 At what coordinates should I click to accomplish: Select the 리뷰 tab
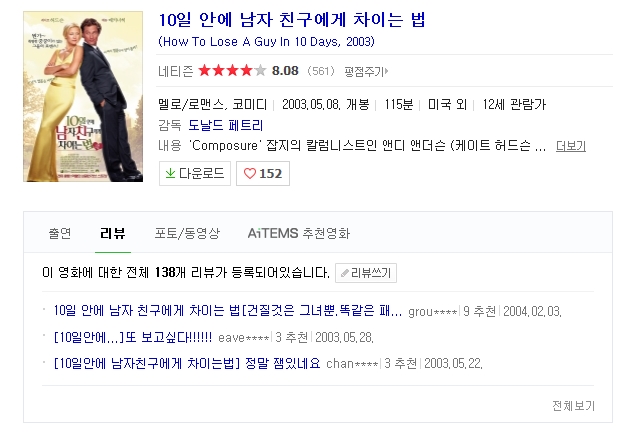pos(113,233)
